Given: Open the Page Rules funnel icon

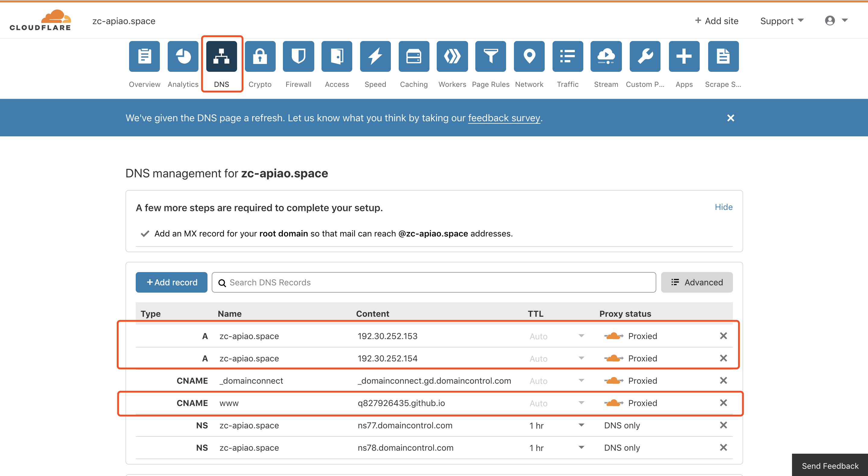Looking at the screenshot, I should point(491,56).
